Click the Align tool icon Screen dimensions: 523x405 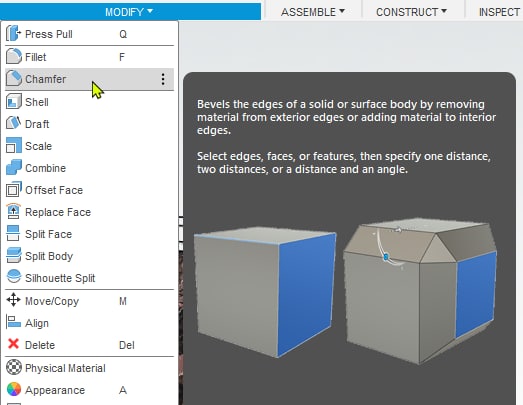coord(14,323)
